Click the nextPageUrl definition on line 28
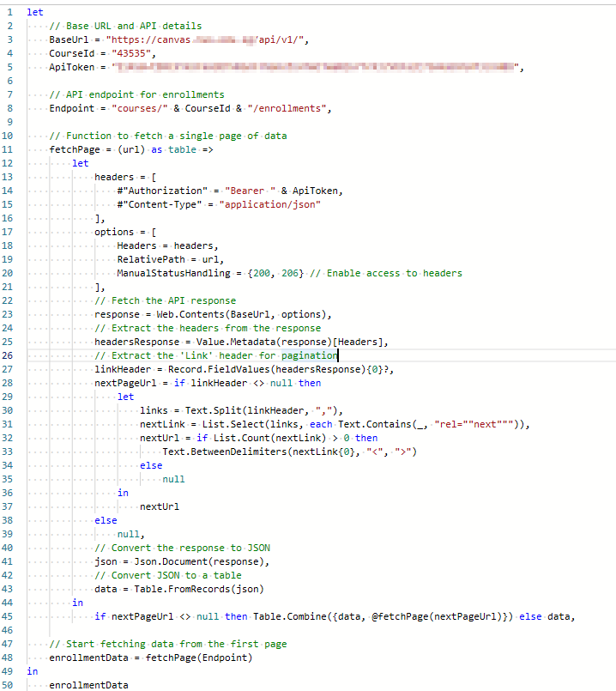The height and width of the screenshot is (691, 616). pyautogui.click(x=125, y=383)
